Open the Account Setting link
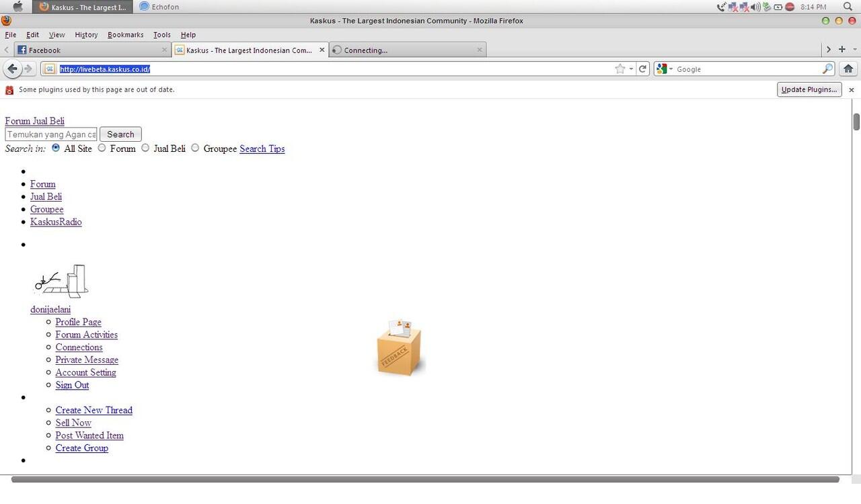 86,372
